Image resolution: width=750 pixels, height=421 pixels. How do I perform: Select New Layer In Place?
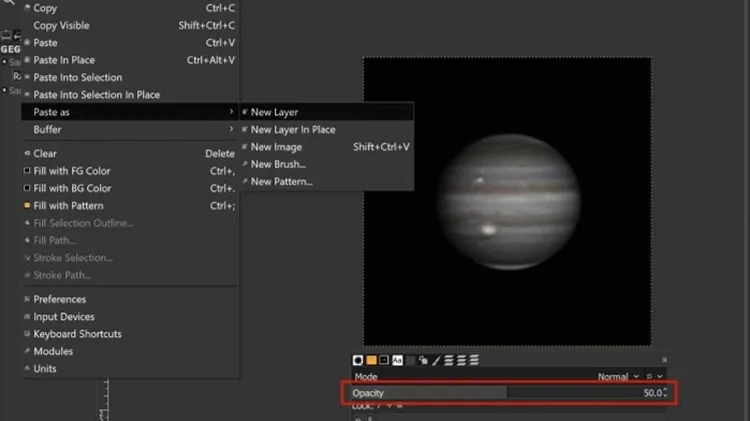292,130
